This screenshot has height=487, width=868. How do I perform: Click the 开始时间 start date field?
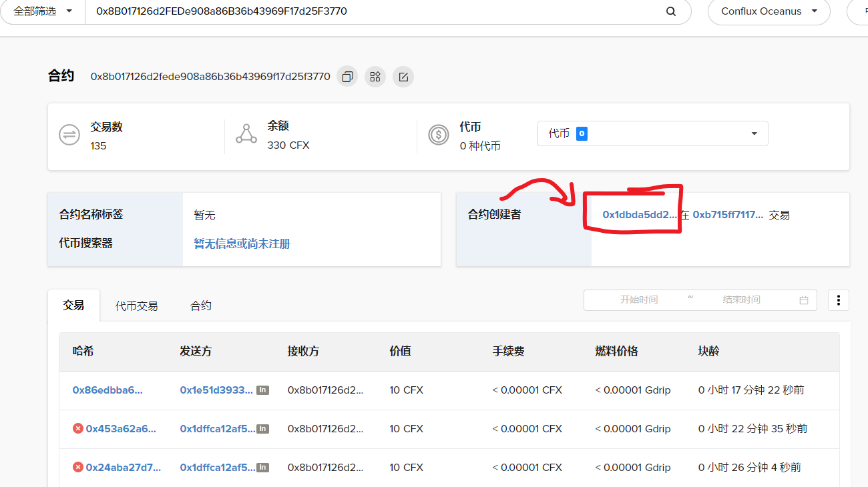pyautogui.click(x=638, y=300)
